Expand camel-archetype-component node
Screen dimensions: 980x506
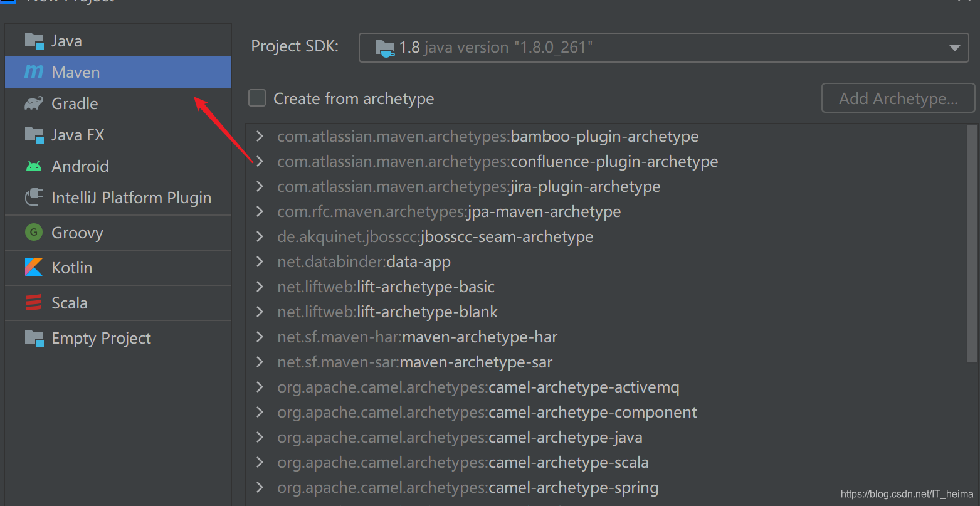pos(260,412)
